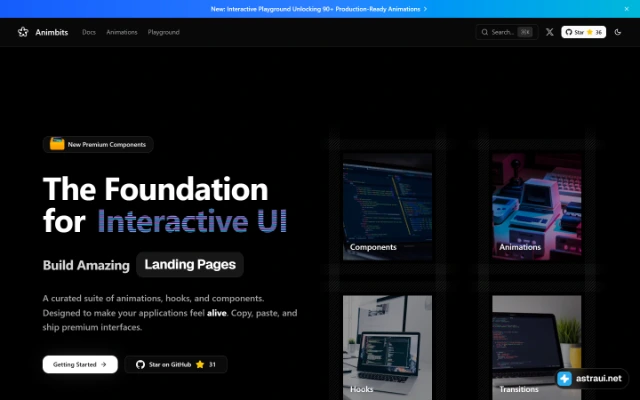
Task: Toggle dark mode with moon icon
Action: point(618,32)
